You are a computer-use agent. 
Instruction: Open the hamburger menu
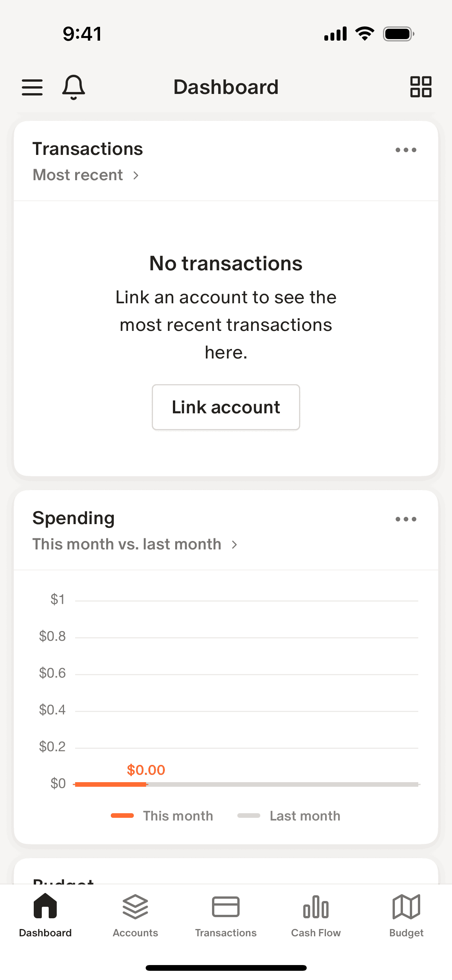(x=32, y=87)
